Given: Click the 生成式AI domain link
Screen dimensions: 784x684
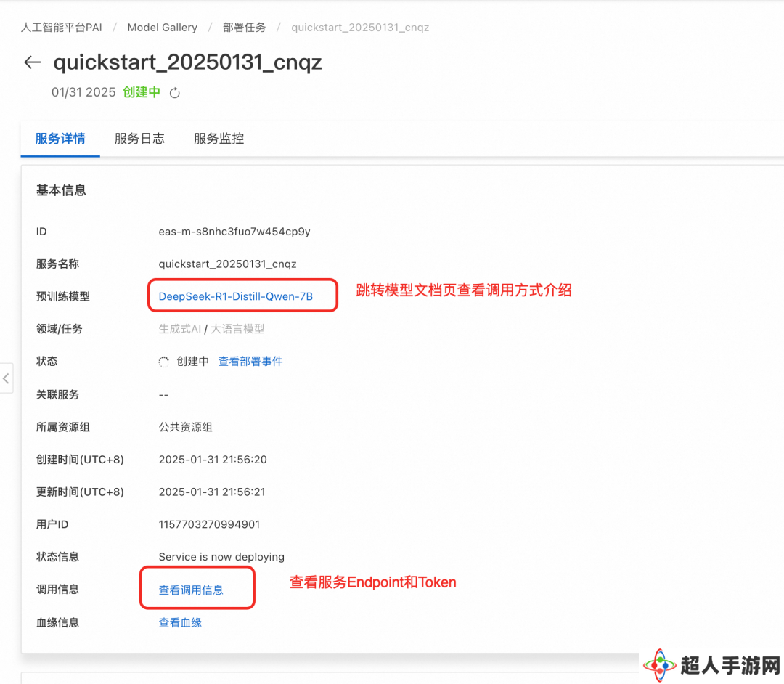Looking at the screenshot, I should click(x=180, y=329).
